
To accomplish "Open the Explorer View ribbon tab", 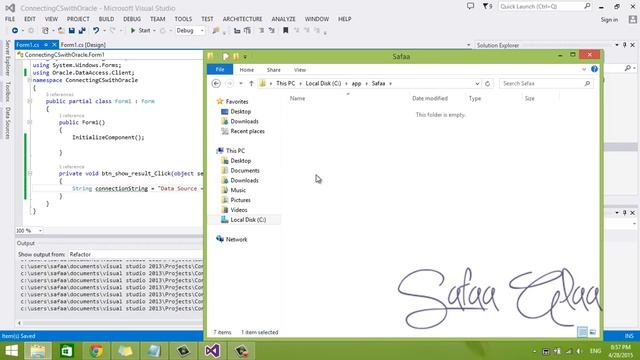I will (300, 70).
